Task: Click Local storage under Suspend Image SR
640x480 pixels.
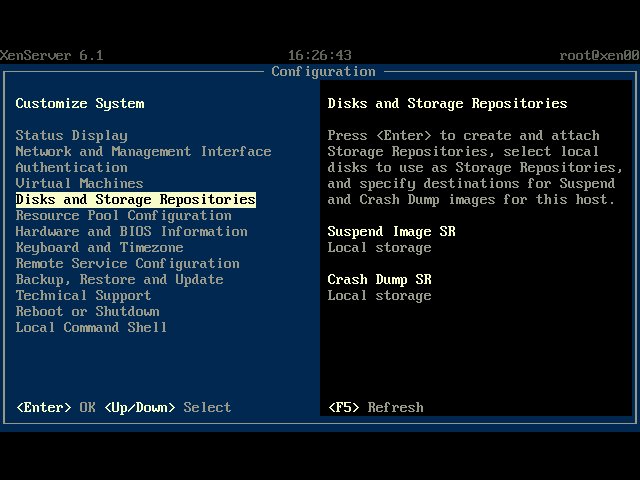Action: (x=379, y=247)
